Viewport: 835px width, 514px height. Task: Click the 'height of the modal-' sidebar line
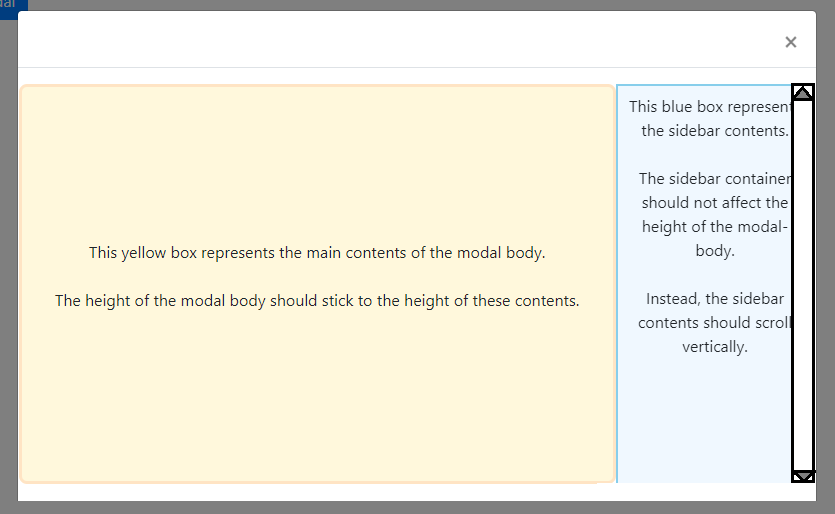(x=715, y=226)
